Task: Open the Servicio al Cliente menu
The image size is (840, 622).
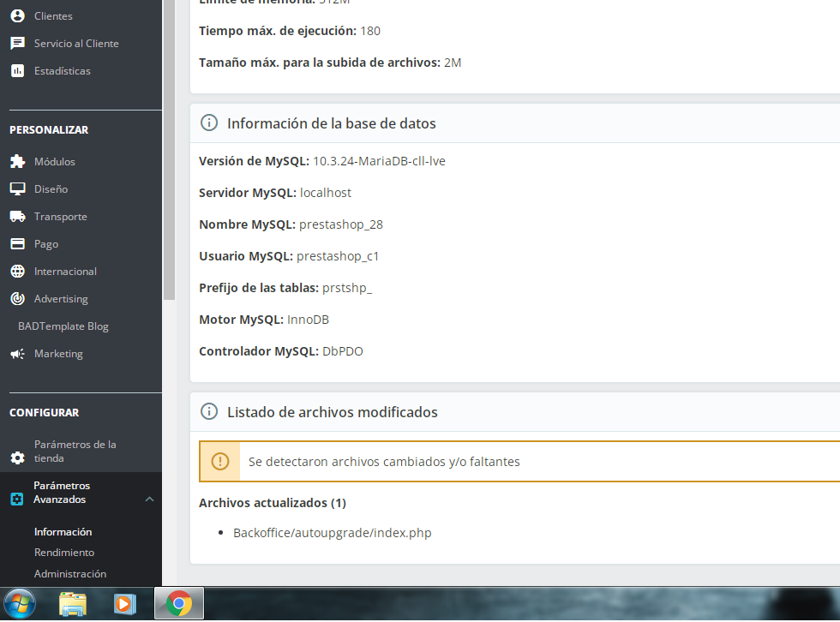Action: click(76, 44)
